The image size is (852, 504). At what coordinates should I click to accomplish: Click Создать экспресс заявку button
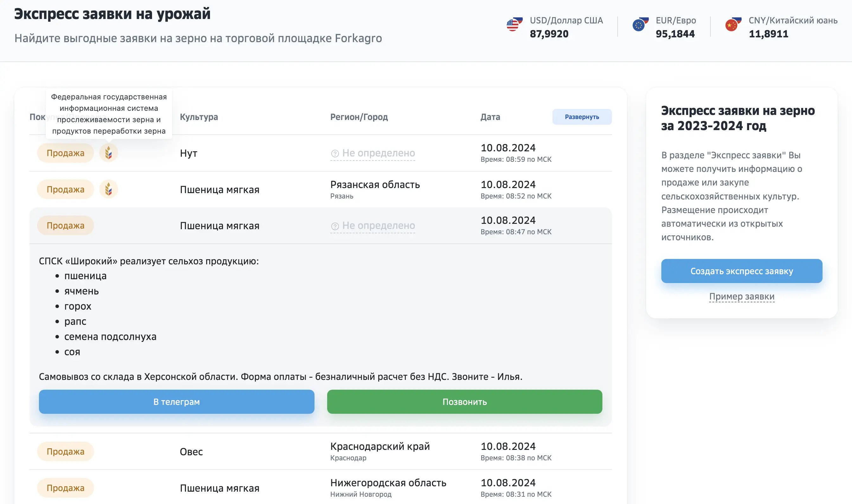(x=741, y=271)
